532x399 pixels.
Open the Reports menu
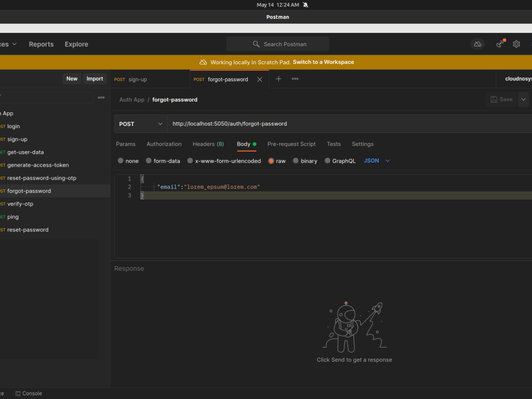coord(41,44)
